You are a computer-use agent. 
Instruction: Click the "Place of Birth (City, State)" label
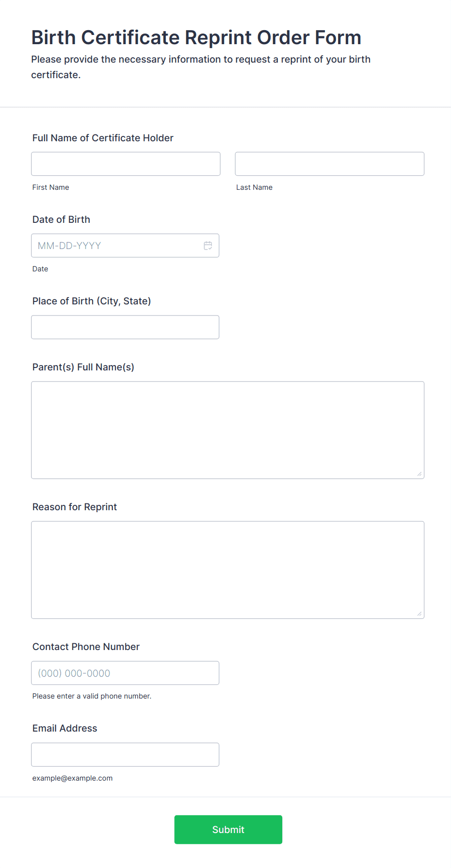tap(92, 301)
